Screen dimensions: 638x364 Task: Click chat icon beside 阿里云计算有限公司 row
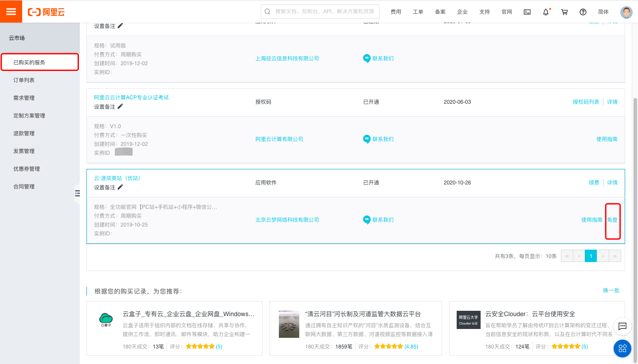click(x=367, y=139)
